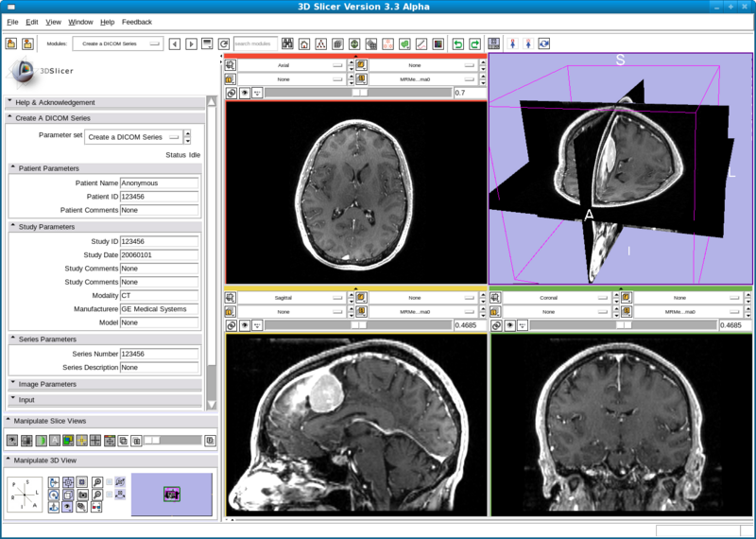
Task: Click the Redo arrow in toolbar
Action: click(x=474, y=43)
